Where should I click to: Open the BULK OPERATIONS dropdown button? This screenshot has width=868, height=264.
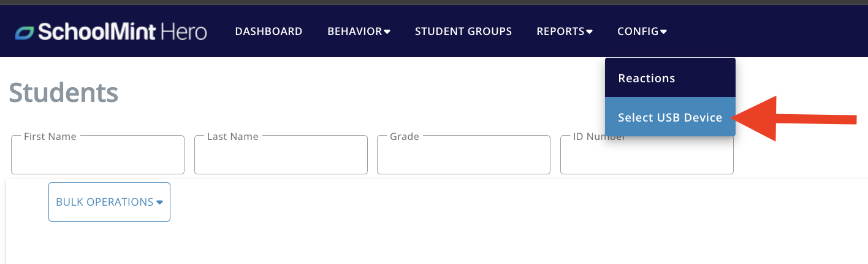coord(109,202)
